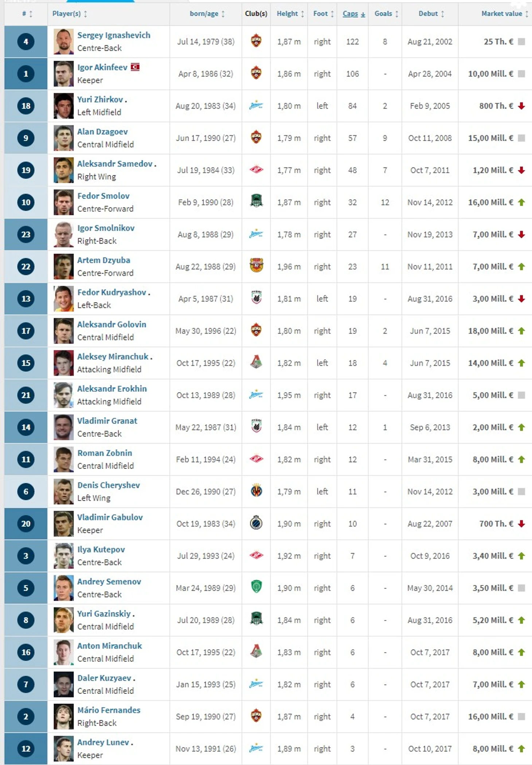Click Lokomotiv logo in Aleksey Miranchuk row
Screen dimensions: 532x765
[256, 362]
